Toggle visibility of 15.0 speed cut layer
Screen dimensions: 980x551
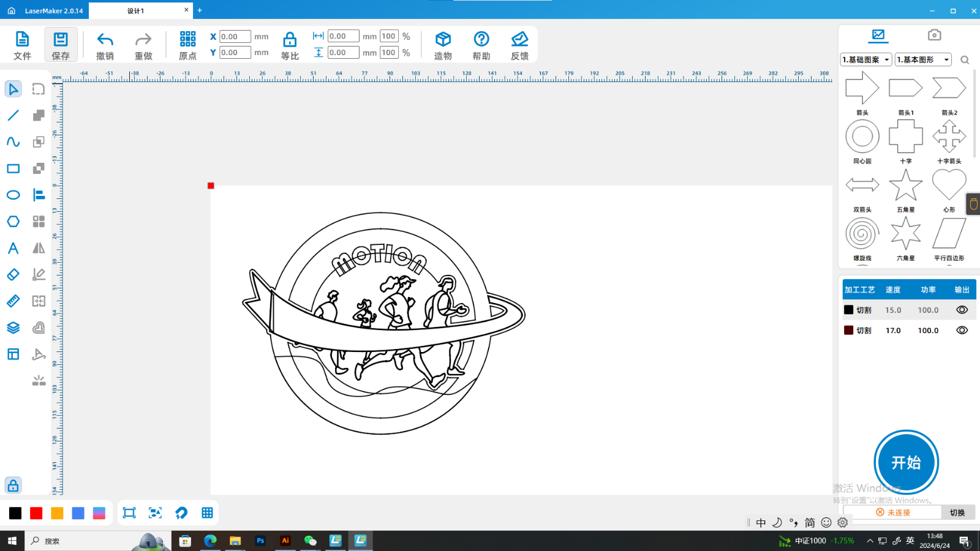click(962, 310)
